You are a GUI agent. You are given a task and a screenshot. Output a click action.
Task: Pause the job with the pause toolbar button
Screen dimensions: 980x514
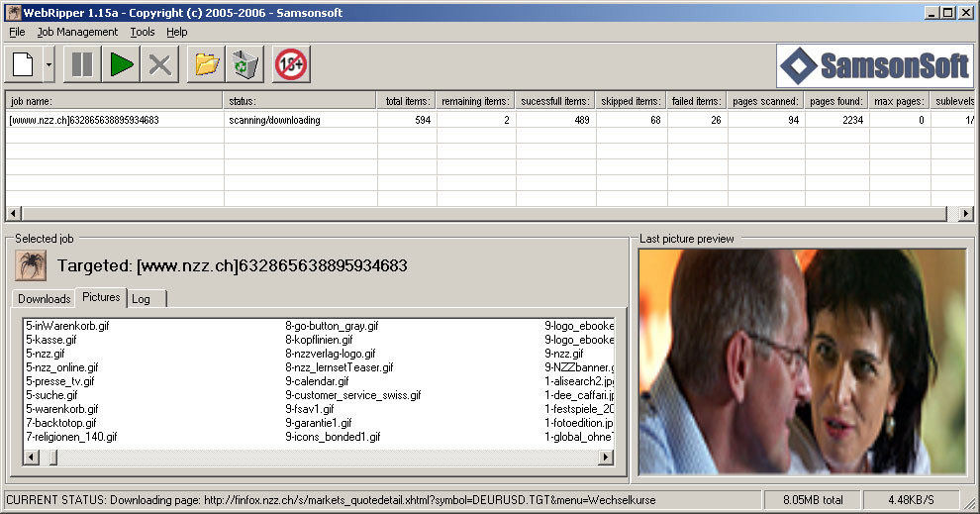82,64
